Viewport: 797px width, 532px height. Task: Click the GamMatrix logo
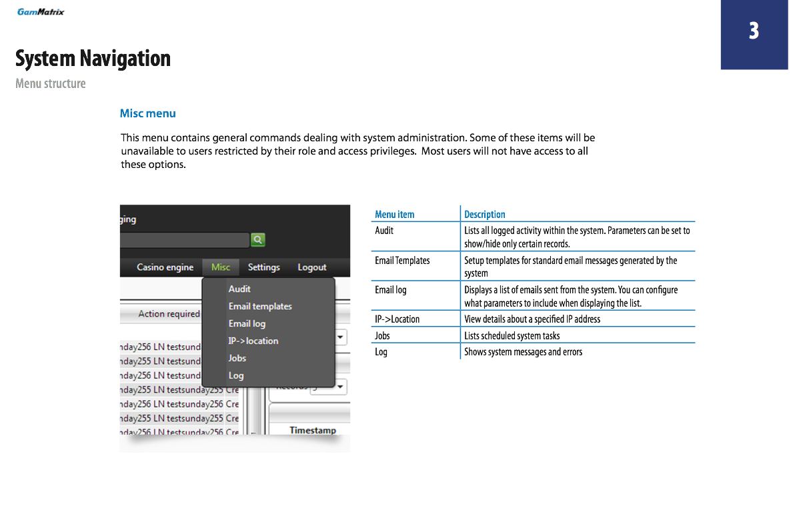(x=40, y=12)
